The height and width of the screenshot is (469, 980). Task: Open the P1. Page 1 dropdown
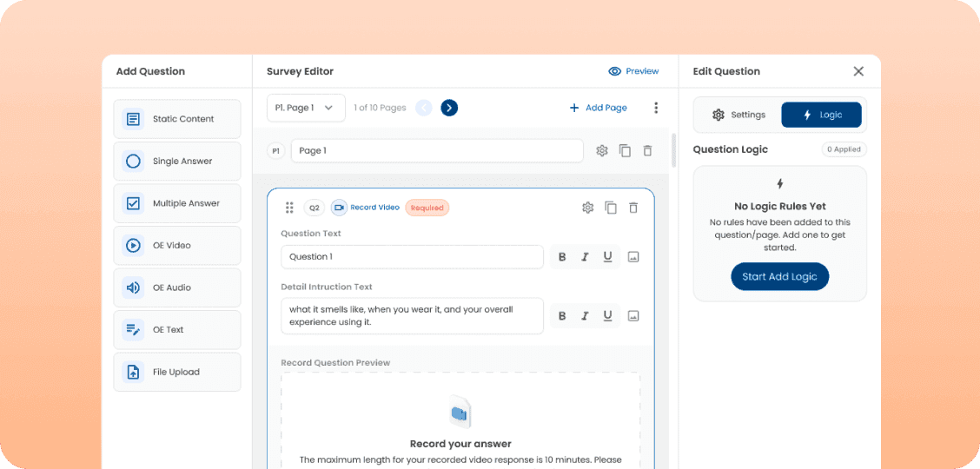306,108
